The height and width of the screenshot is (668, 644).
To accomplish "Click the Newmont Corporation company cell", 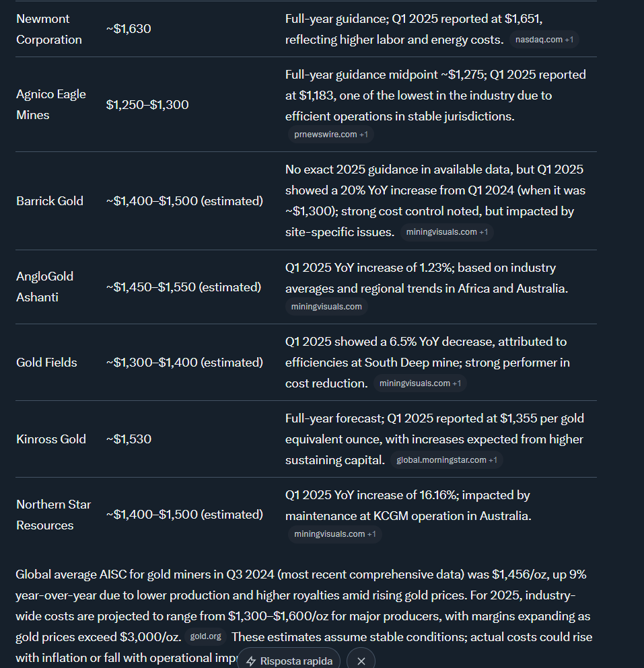I will [x=49, y=29].
